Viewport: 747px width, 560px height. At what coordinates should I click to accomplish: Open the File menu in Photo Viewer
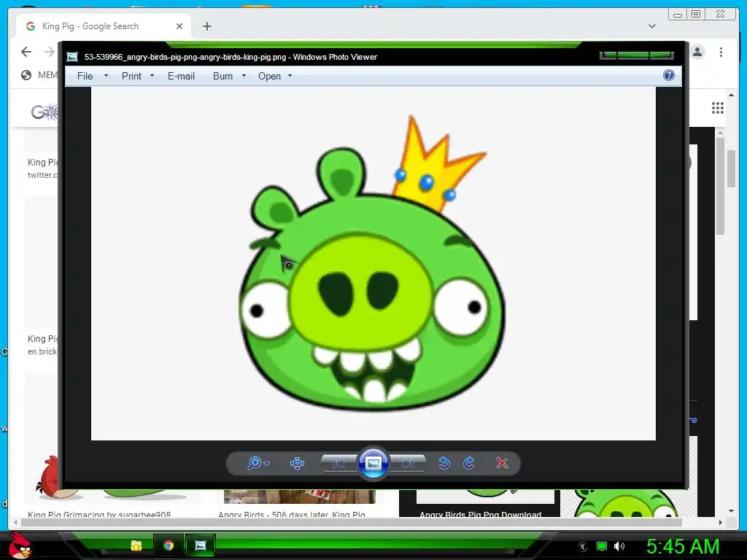click(85, 76)
